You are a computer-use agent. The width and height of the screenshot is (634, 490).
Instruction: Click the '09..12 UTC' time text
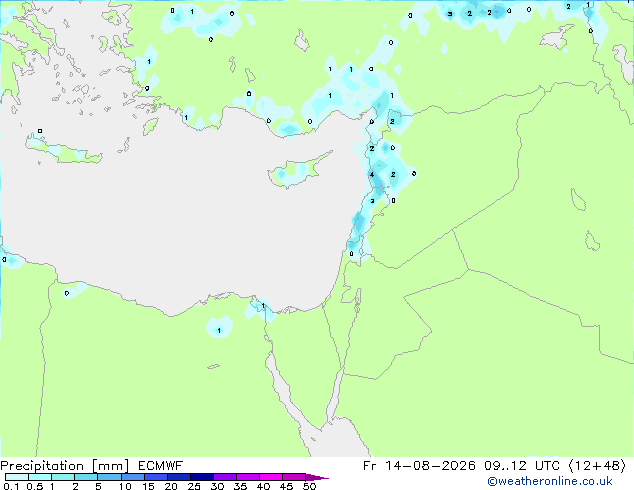tap(522, 466)
